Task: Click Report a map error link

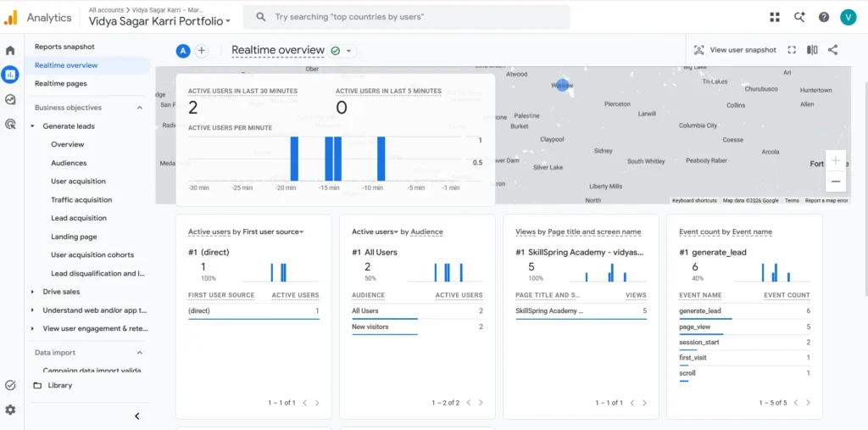Action: pos(826,201)
